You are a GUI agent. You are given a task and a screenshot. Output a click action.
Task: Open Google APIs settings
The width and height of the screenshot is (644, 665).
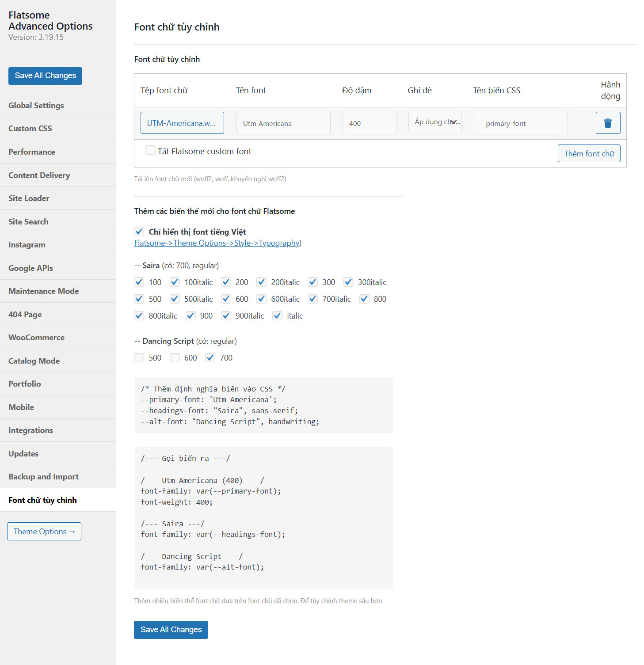(58, 268)
